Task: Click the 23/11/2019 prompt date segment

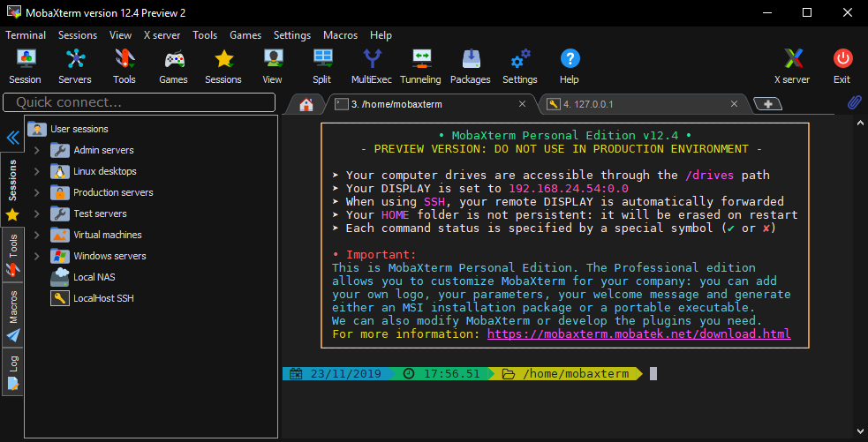Action: point(337,374)
